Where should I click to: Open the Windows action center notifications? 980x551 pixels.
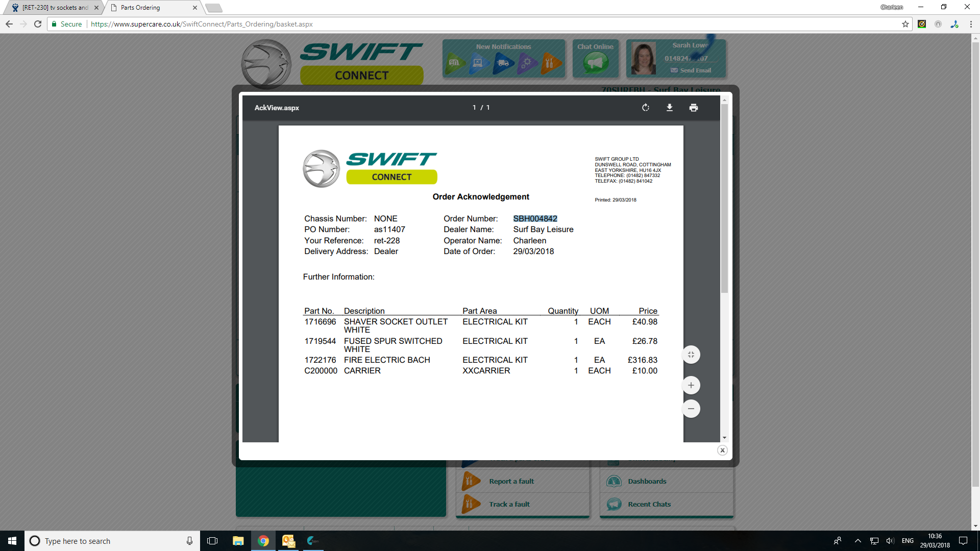tap(963, 541)
